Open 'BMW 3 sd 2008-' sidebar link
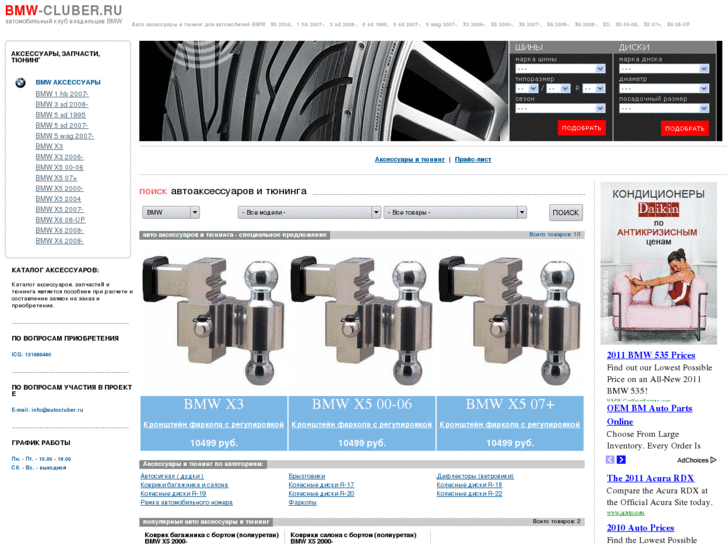Screen dimensions: 727x545 [62, 104]
